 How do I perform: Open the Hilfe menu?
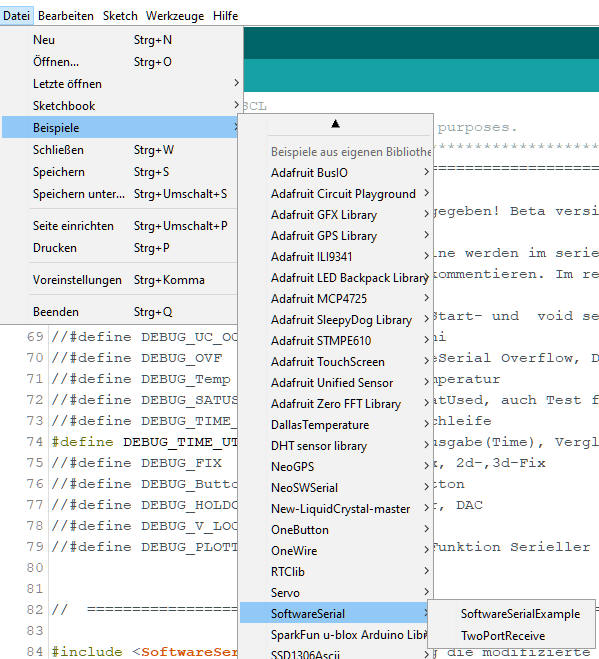pyautogui.click(x=225, y=16)
